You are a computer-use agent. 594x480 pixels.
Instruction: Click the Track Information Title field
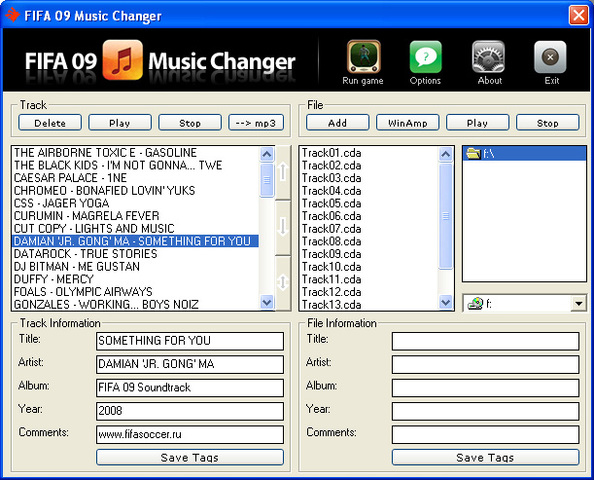pyautogui.click(x=190, y=341)
